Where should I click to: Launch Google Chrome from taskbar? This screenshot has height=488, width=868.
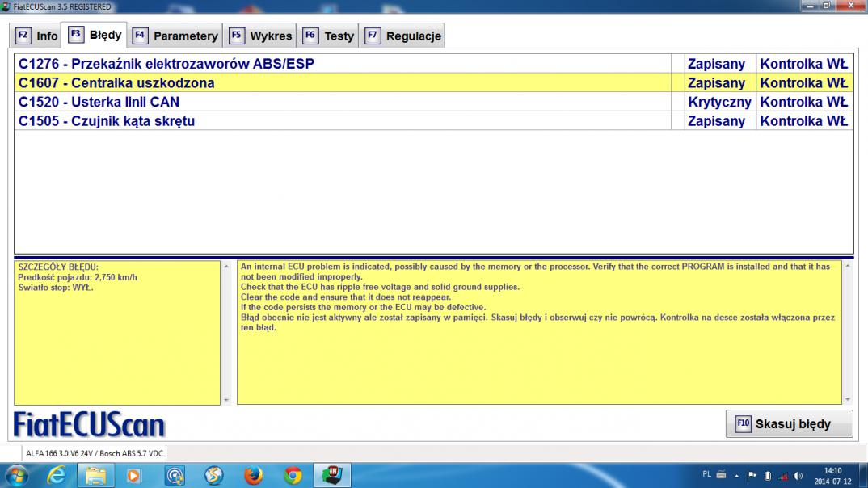point(293,476)
